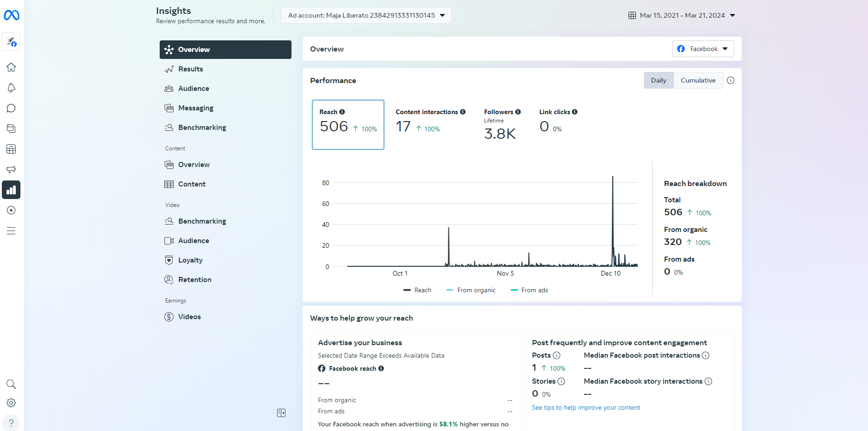Show Posts info icon

tap(557, 355)
